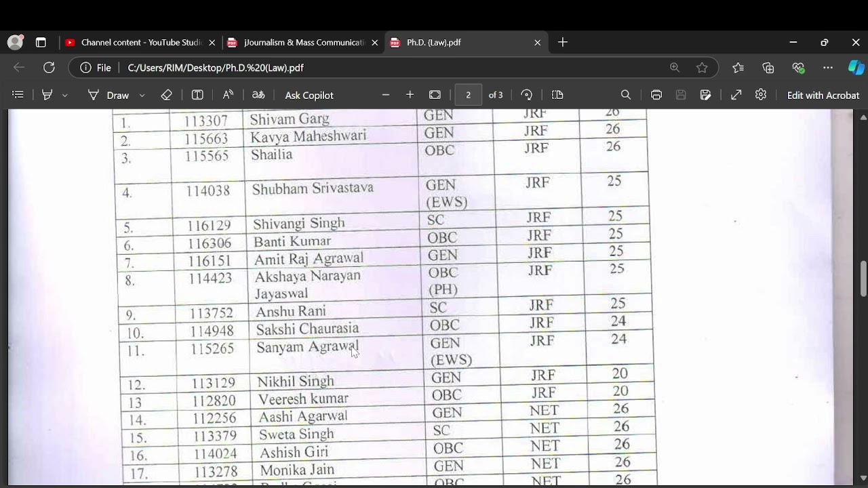Open browser Collections

tap(768, 68)
